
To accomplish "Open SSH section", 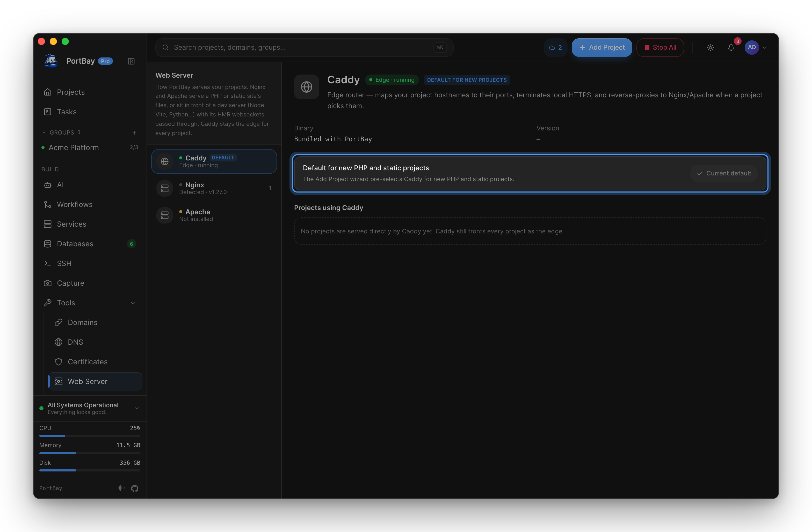I will coord(90,264).
